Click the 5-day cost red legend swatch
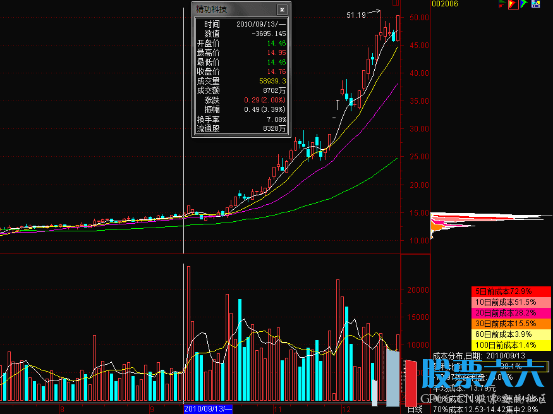 [511, 291]
